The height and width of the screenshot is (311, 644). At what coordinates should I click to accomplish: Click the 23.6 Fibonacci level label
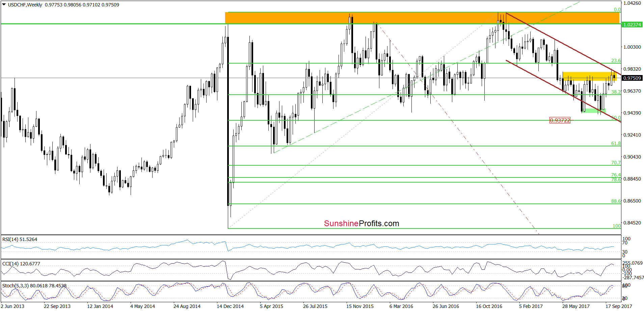(x=616, y=61)
